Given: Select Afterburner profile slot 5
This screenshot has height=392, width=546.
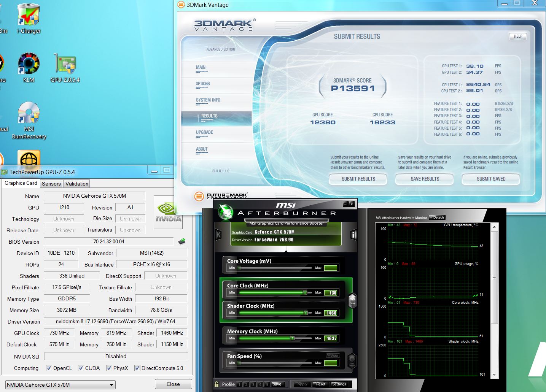Looking at the screenshot, I should coord(267,384).
